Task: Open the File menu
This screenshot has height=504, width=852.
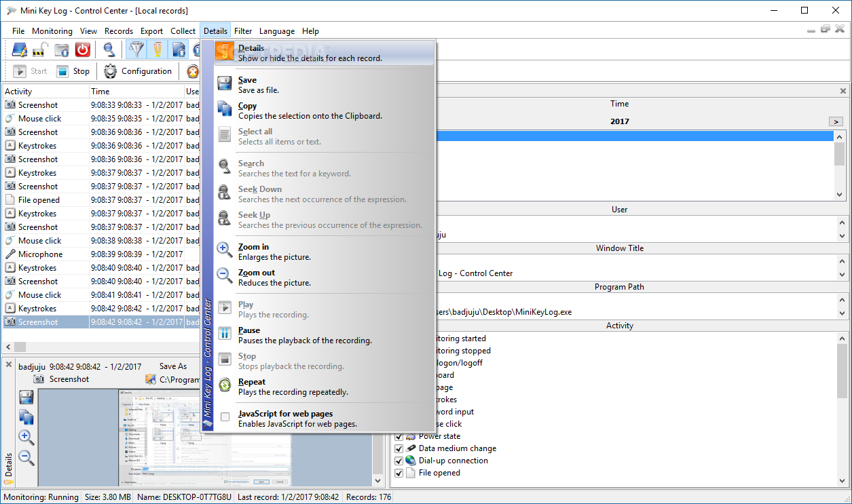Action: (x=18, y=31)
